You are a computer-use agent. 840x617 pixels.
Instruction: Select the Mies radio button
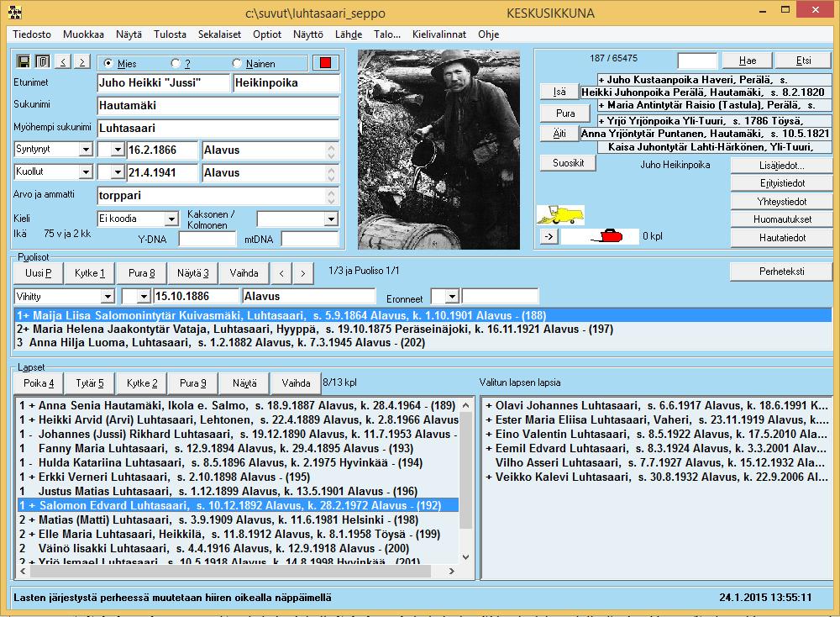click(x=108, y=63)
